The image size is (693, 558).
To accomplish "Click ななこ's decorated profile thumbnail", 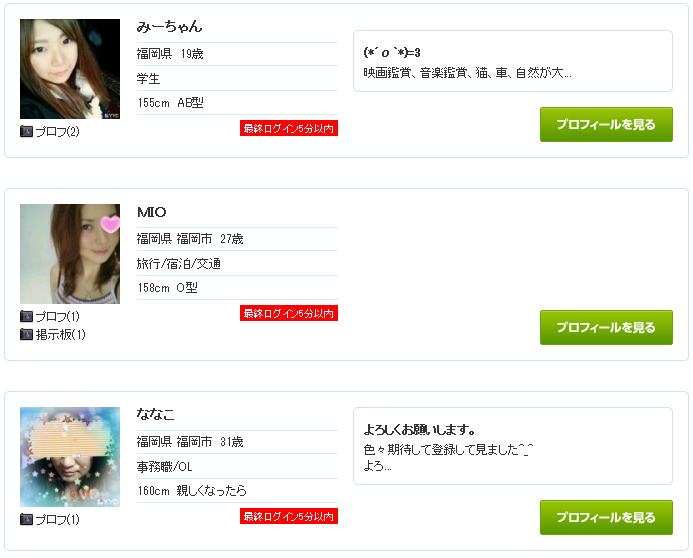I will pyautogui.click(x=70, y=457).
